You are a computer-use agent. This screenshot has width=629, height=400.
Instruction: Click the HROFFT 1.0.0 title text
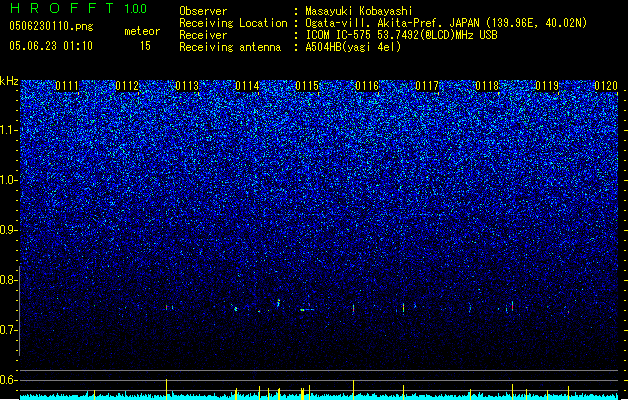(x=79, y=8)
